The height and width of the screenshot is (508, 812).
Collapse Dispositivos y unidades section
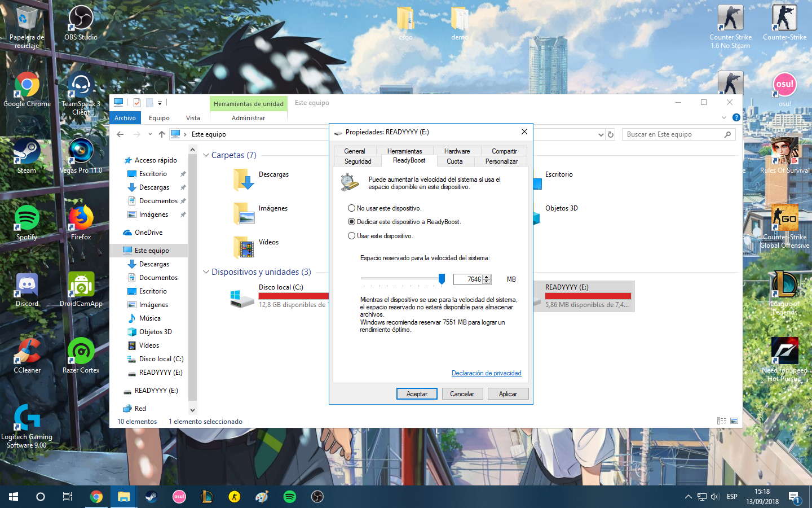[206, 272]
